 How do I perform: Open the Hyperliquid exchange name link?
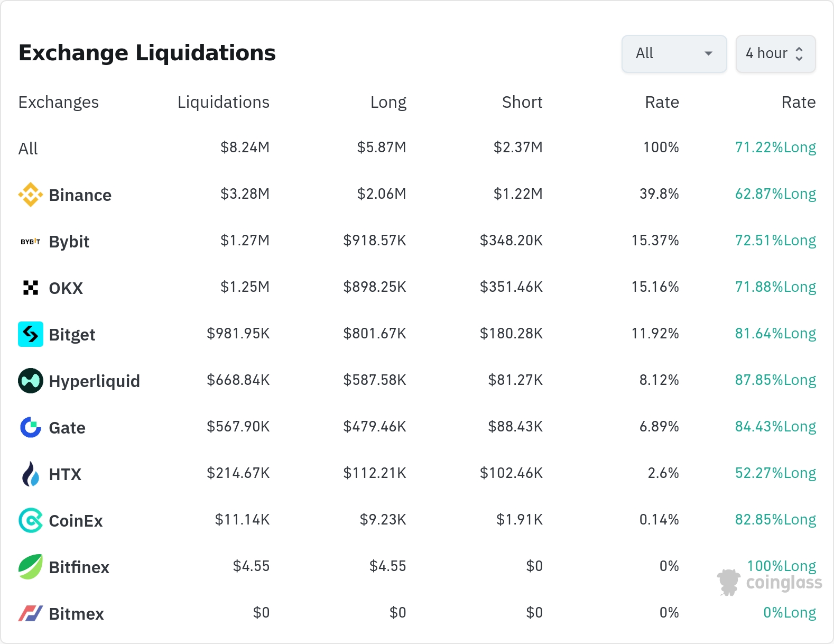tap(94, 381)
